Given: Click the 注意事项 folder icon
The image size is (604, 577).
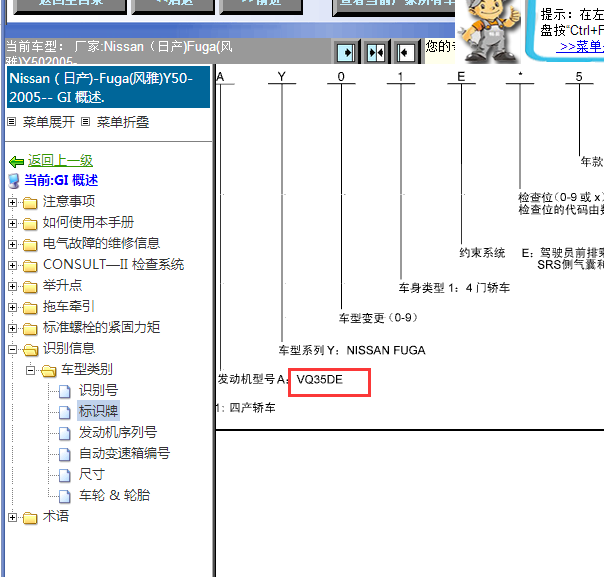Looking at the screenshot, I should click(30, 202).
